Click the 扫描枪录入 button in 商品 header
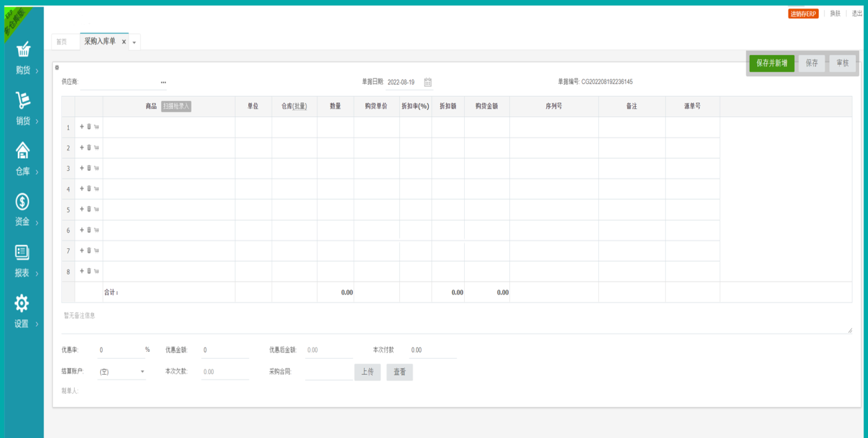868x438 pixels. [176, 106]
